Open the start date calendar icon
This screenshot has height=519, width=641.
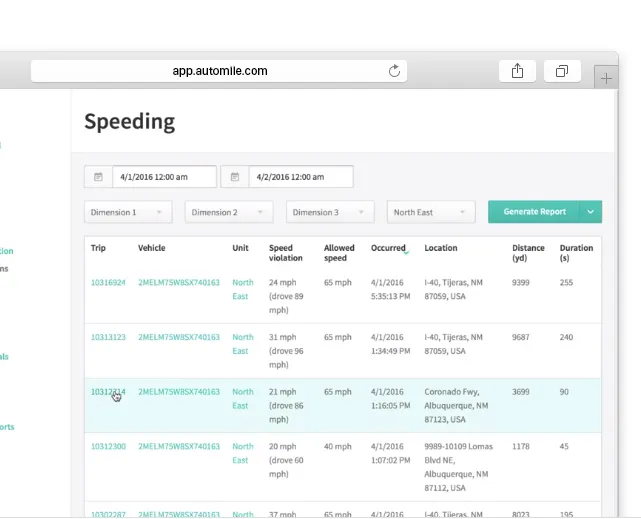[99, 177]
